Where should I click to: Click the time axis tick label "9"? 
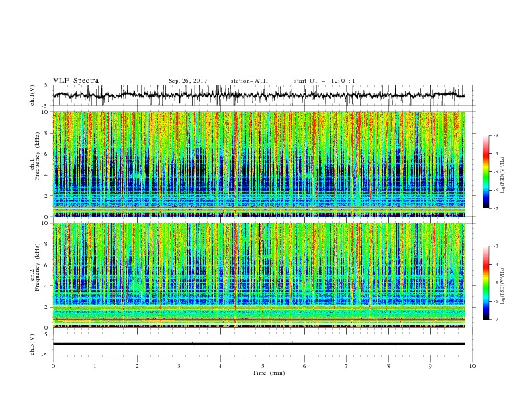pyautogui.click(x=430, y=366)
